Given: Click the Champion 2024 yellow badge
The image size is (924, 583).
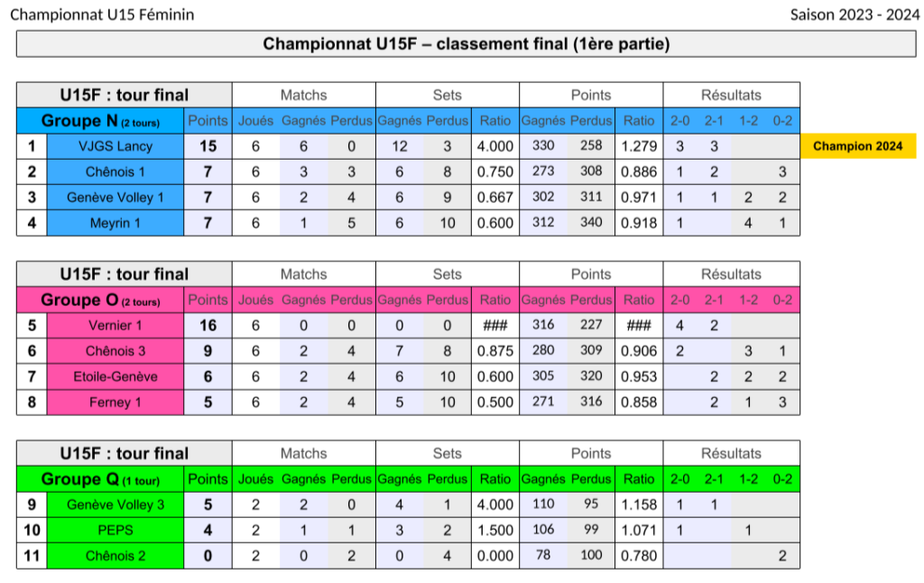Looking at the screenshot, I should pos(858,146).
